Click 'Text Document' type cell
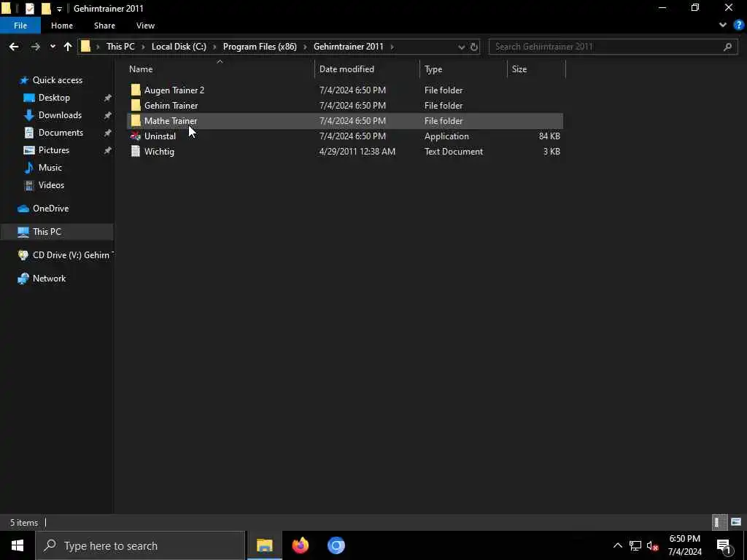Screen dimensions: 747x560 click(x=454, y=151)
